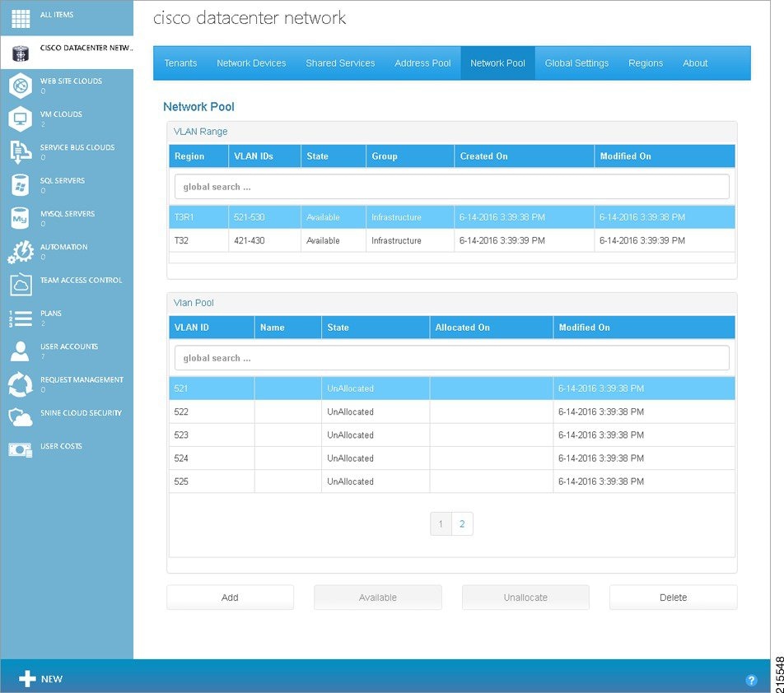Open Plans list icon
This screenshot has width=784, height=693.
21,319
